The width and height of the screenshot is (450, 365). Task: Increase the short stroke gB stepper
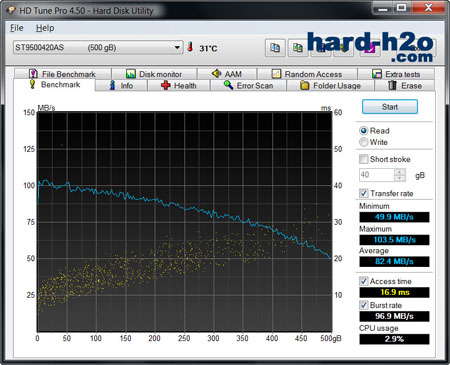[x=400, y=172]
